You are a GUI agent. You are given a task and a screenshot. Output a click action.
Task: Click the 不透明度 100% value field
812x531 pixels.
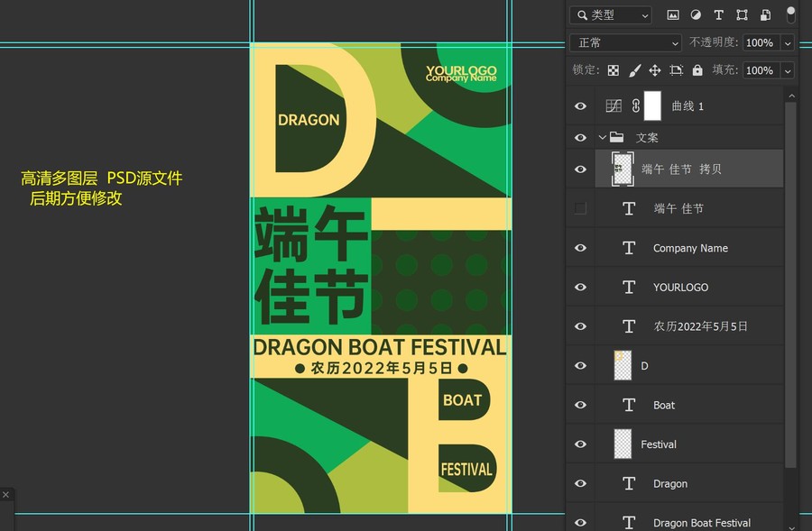click(761, 43)
